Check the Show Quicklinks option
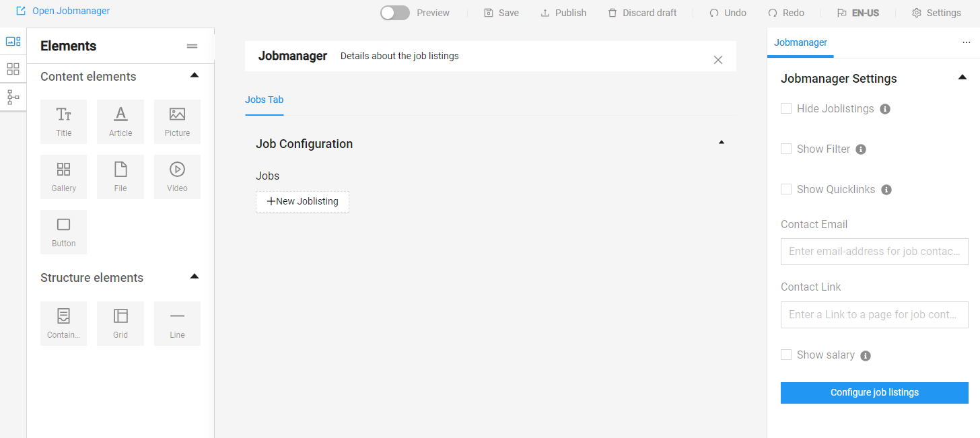Viewport: 980px width, 438px height. point(786,189)
